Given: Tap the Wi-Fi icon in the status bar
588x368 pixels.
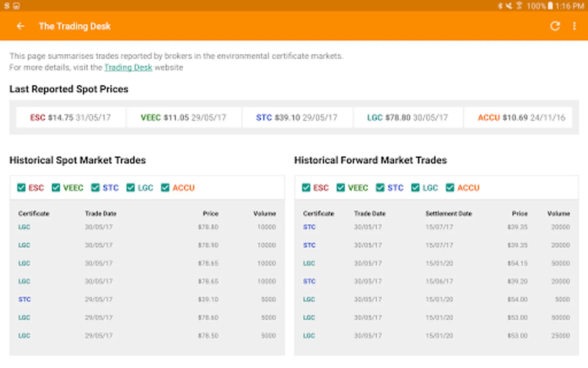Looking at the screenshot, I should (x=519, y=6).
